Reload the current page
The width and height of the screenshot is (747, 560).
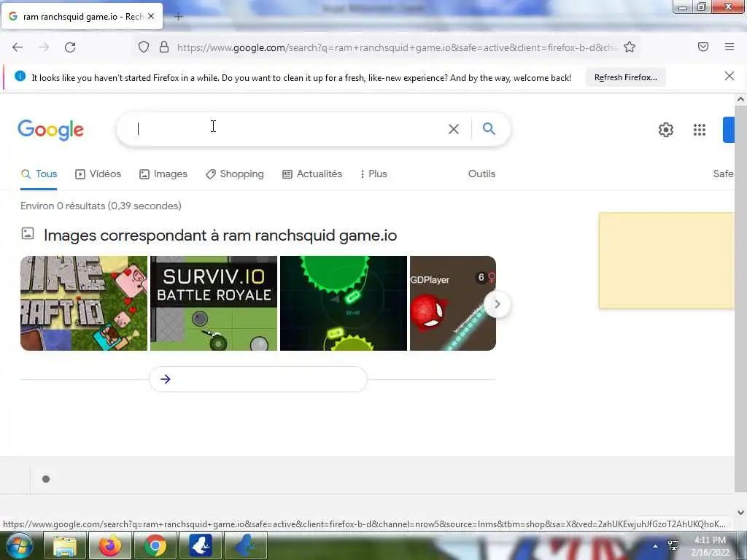(70, 47)
